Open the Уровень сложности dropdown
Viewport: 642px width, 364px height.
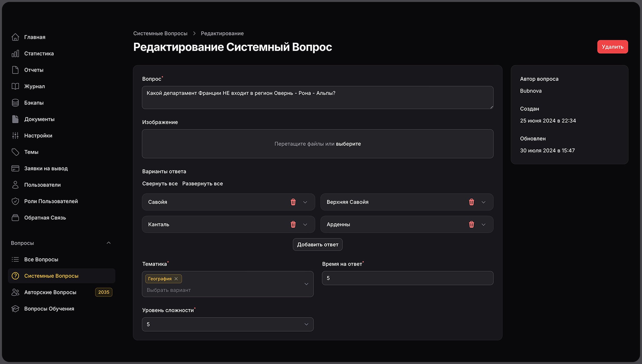coord(227,324)
